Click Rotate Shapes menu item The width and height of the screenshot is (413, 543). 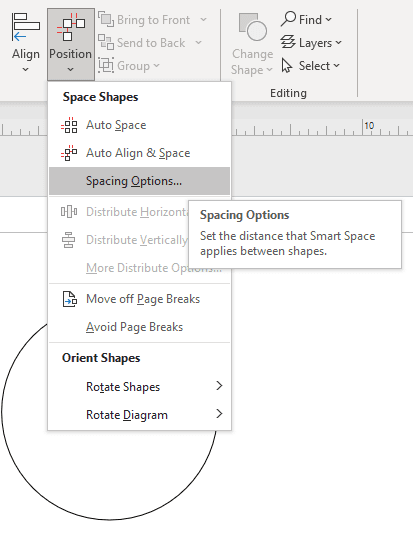[139, 387]
